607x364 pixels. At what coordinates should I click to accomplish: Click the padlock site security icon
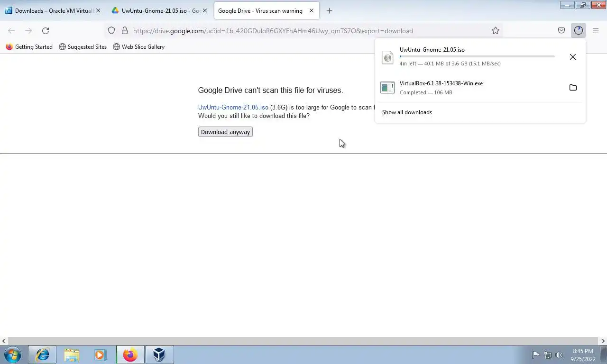[x=125, y=31]
